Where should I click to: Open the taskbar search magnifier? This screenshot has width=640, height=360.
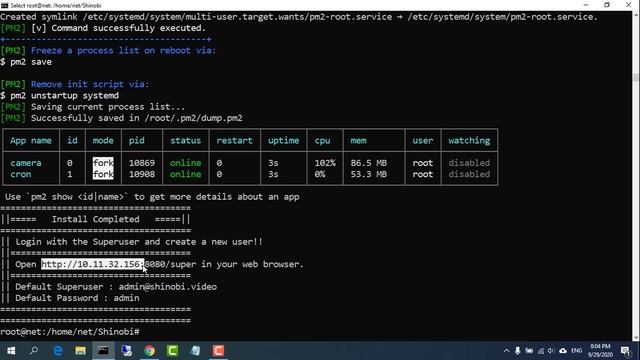34,351
